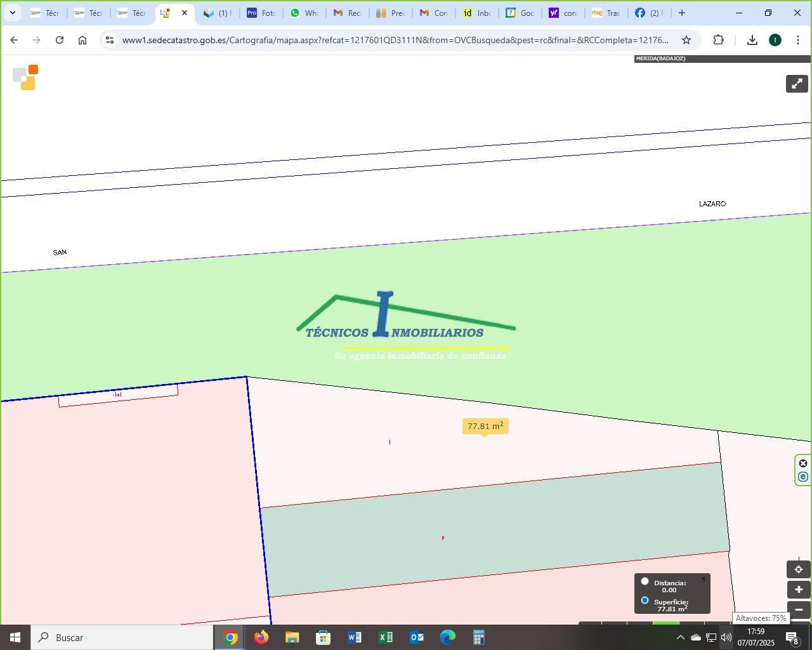Select the Distancia measurement option
Screen dimensions: 812x650
click(645, 581)
